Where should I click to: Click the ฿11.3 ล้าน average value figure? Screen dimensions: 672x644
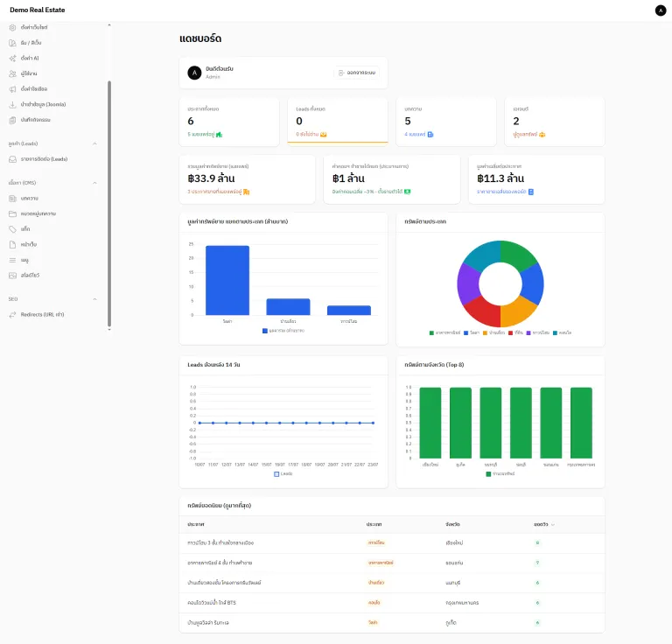pos(500,178)
